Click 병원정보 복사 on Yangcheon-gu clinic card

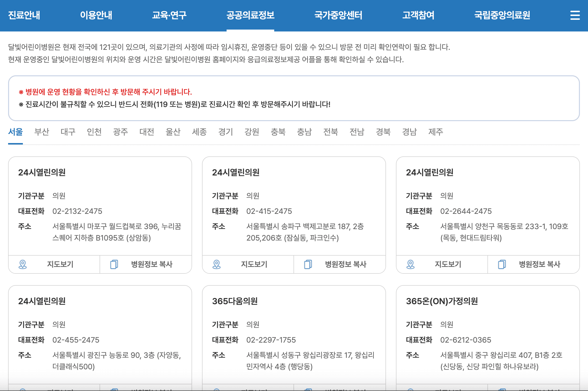[x=539, y=264]
